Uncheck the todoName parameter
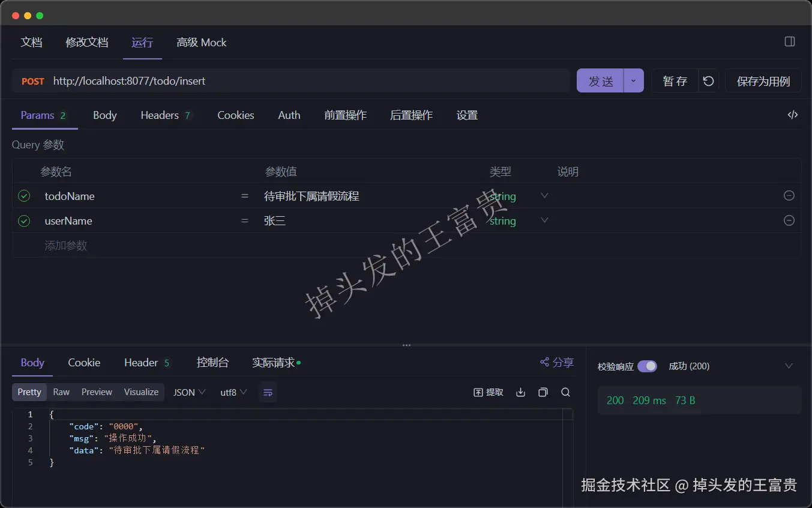The image size is (812, 508). (24, 196)
